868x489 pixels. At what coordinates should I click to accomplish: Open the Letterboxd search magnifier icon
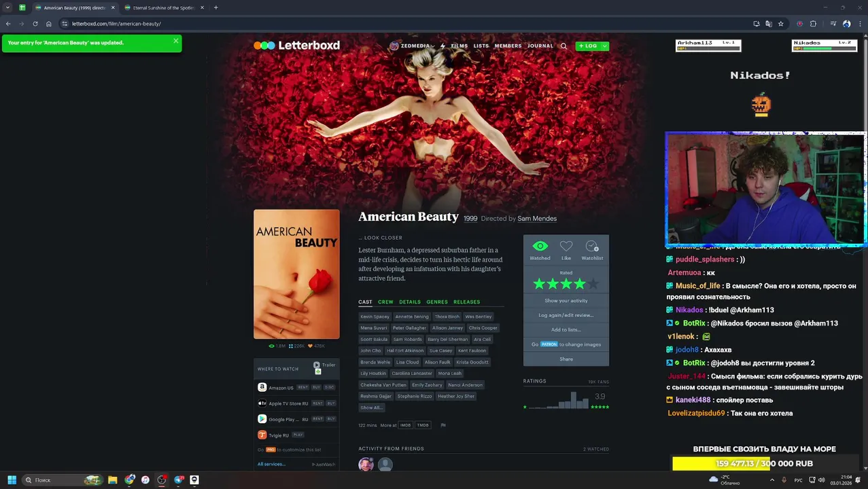[563, 46]
